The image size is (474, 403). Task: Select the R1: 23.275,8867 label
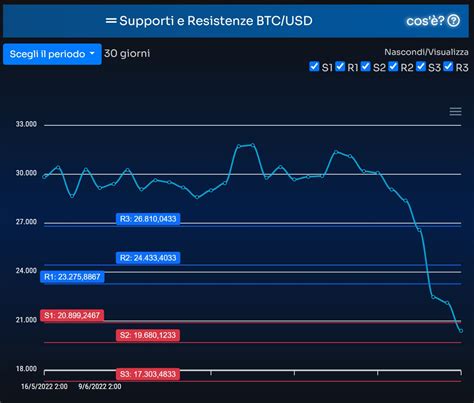pos(72,277)
